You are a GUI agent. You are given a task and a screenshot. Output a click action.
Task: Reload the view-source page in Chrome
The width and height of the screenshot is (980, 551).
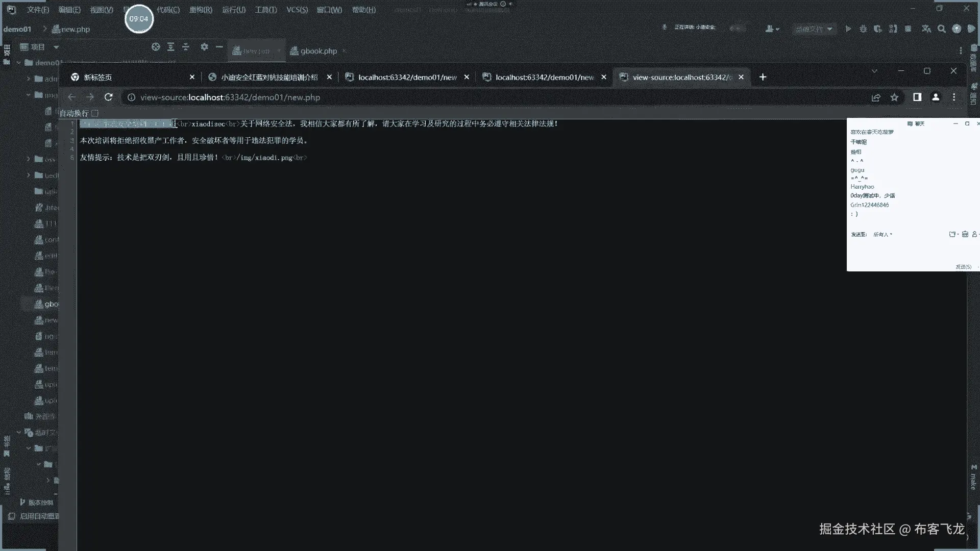click(108, 97)
